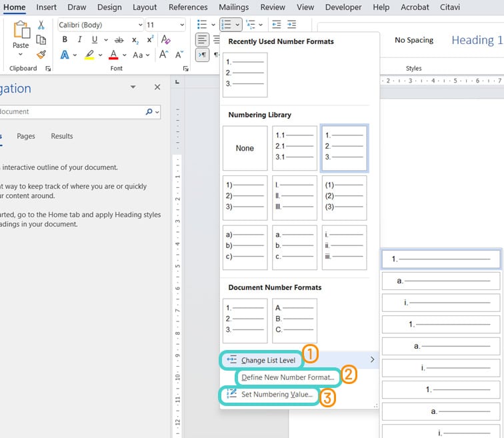
Task: Open the Mailings ribbon tab
Action: [x=234, y=7]
